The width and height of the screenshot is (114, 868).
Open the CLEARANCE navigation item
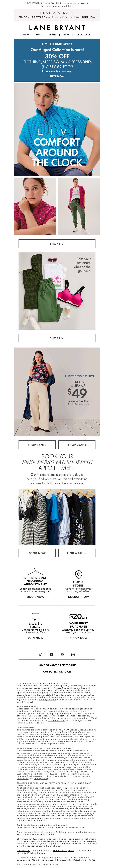pyautogui.click(x=83, y=35)
